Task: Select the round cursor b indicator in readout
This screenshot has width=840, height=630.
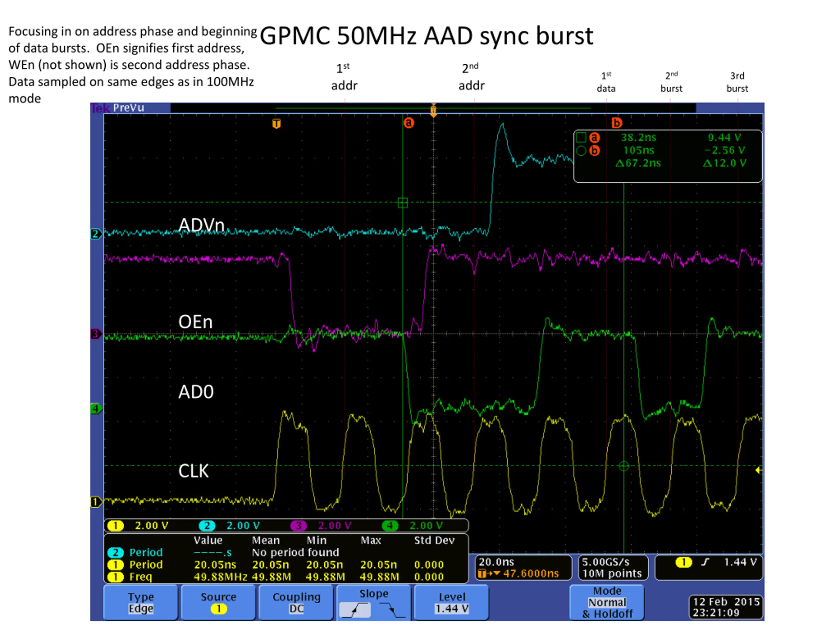Action: point(581,151)
